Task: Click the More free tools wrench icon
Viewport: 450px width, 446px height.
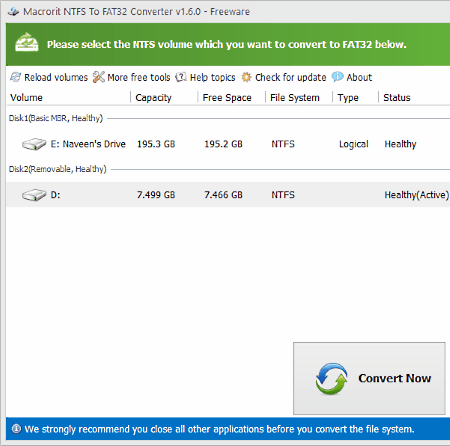Action: [99, 77]
